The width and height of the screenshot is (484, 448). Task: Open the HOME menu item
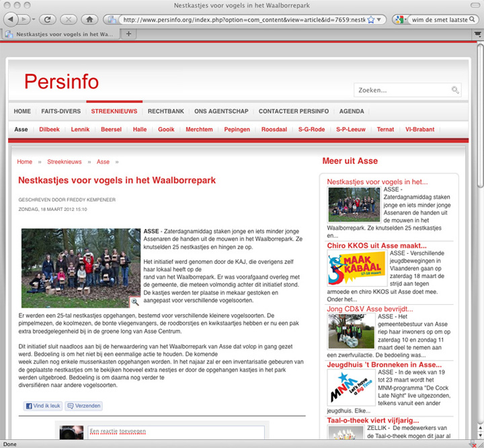coord(22,111)
